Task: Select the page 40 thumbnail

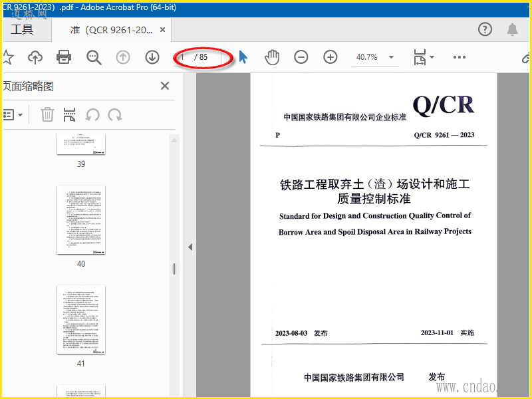Action: [81, 220]
